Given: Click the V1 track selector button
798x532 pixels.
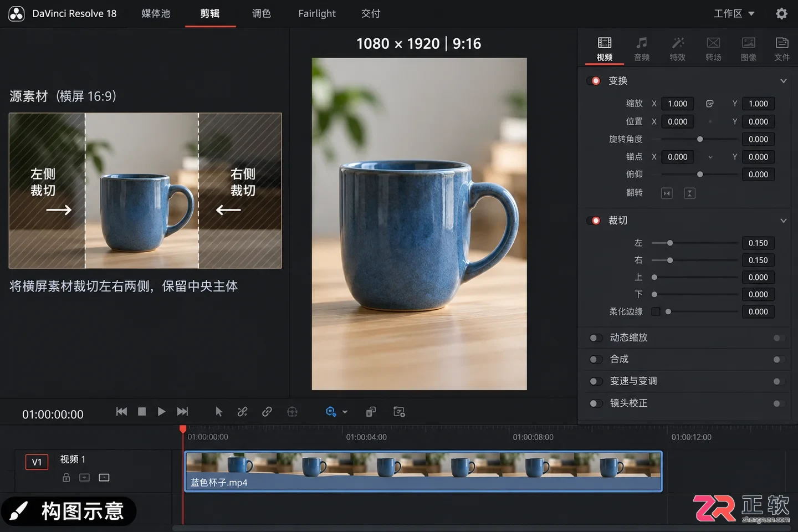Looking at the screenshot, I should pos(37,462).
